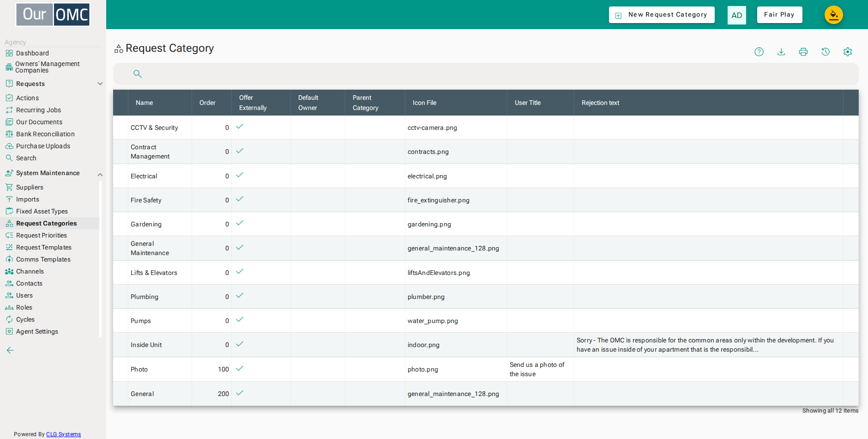Toggle Offer Externally check for Plumbing
This screenshot has height=439, width=868.
pos(240,295)
